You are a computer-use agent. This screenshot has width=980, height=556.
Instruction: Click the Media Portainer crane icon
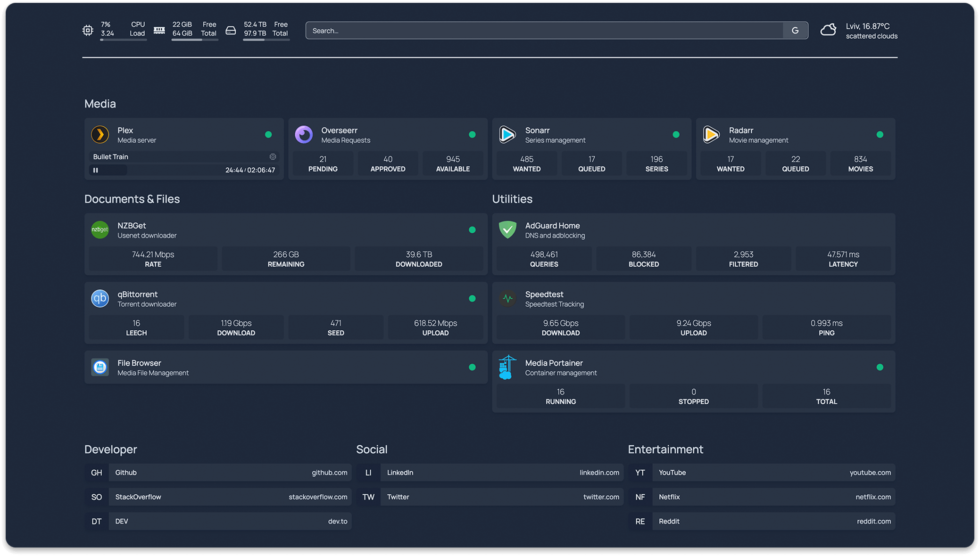click(x=507, y=367)
